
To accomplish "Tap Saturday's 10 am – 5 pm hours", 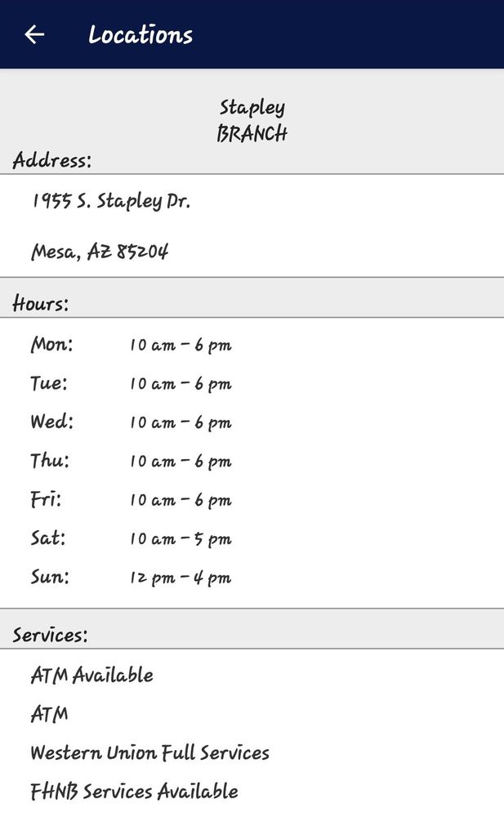I will click(180, 538).
